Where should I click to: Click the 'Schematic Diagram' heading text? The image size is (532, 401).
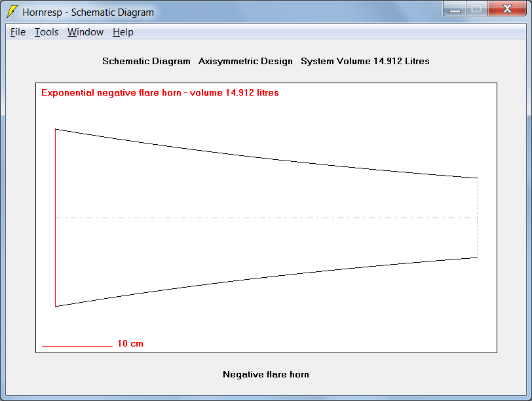click(x=146, y=61)
